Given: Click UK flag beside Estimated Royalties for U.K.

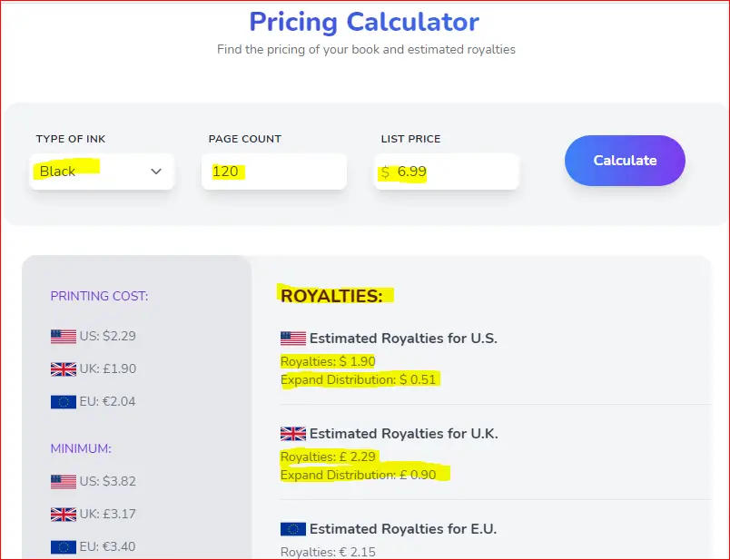Looking at the screenshot, I should [293, 434].
